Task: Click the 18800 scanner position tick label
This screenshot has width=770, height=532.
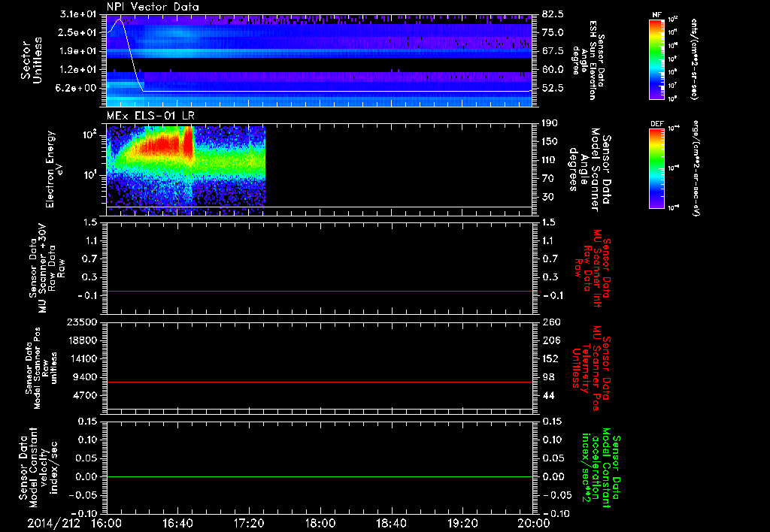Action: pos(82,340)
